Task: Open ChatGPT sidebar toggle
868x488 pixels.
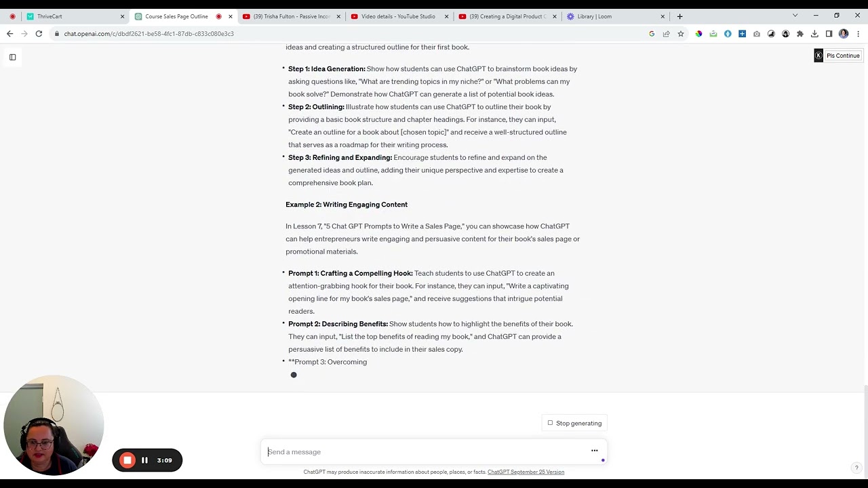Action: (x=12, y=58)
